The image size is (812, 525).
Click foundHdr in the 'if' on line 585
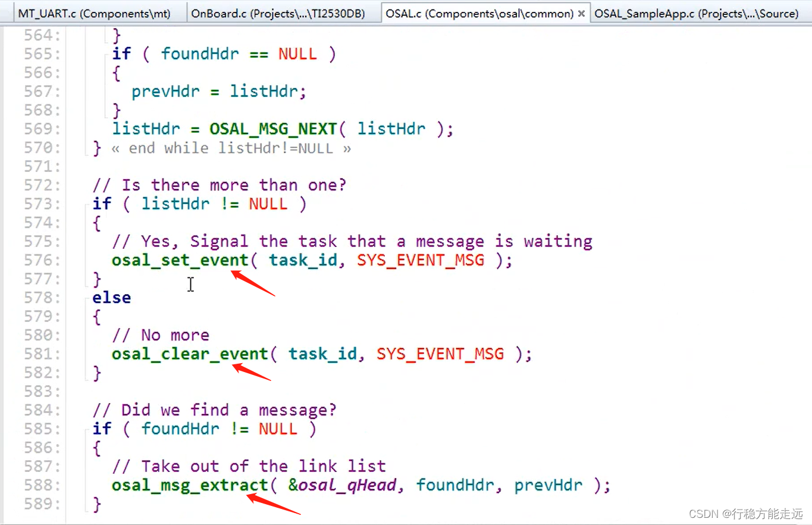[x=180, y=429]
